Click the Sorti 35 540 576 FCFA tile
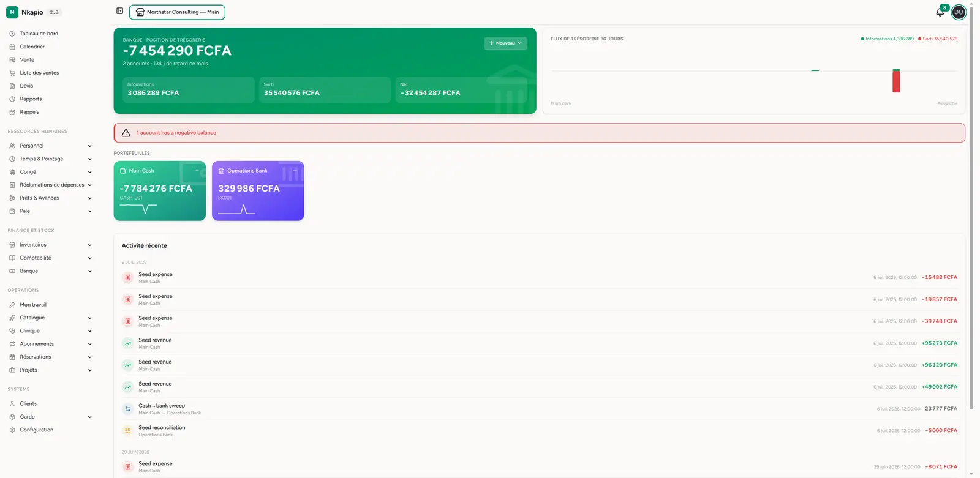The width and height of the screenshot is (980, 478). tap(325, 89)
